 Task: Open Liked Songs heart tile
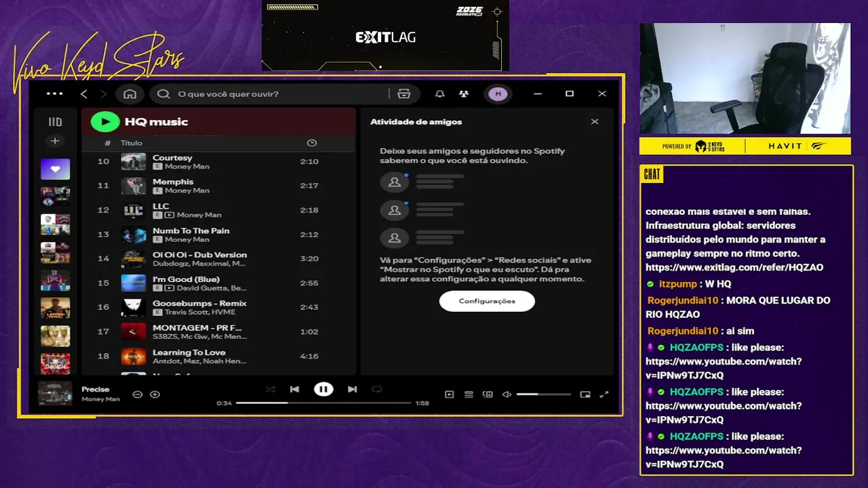pos(55,169)
